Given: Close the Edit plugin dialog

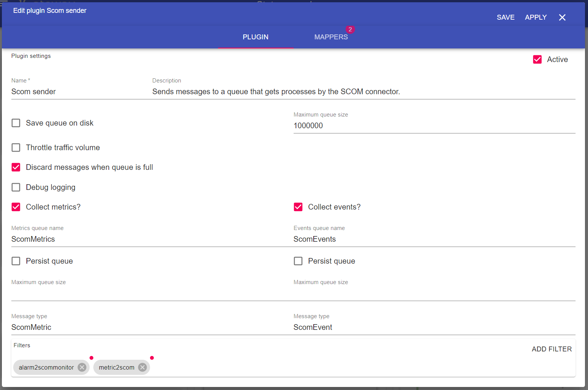Looking at the screenshot, I should point(562,17).
